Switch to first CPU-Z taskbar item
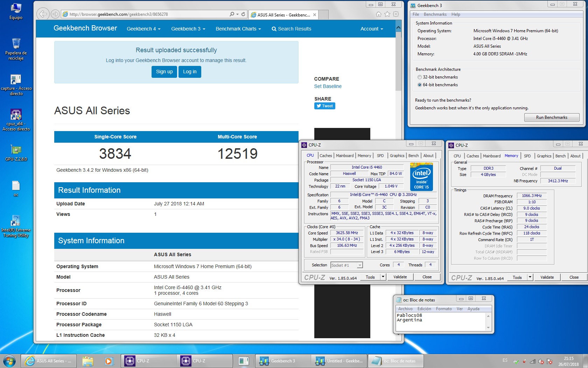Viewport: 588px width, 368px height. 148,361
